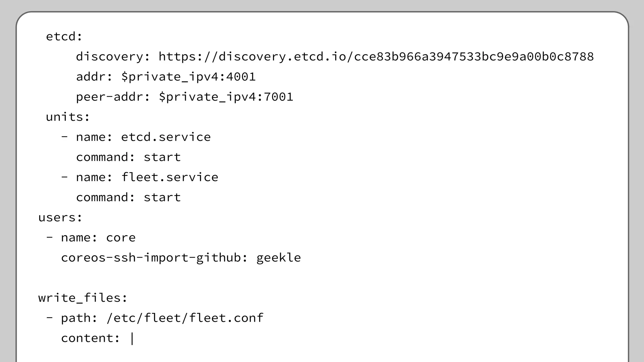This screenshot has height=362, width=644.
Task: Click the "$private_ipv4:4001" value
Action: (x=188, y=77)
